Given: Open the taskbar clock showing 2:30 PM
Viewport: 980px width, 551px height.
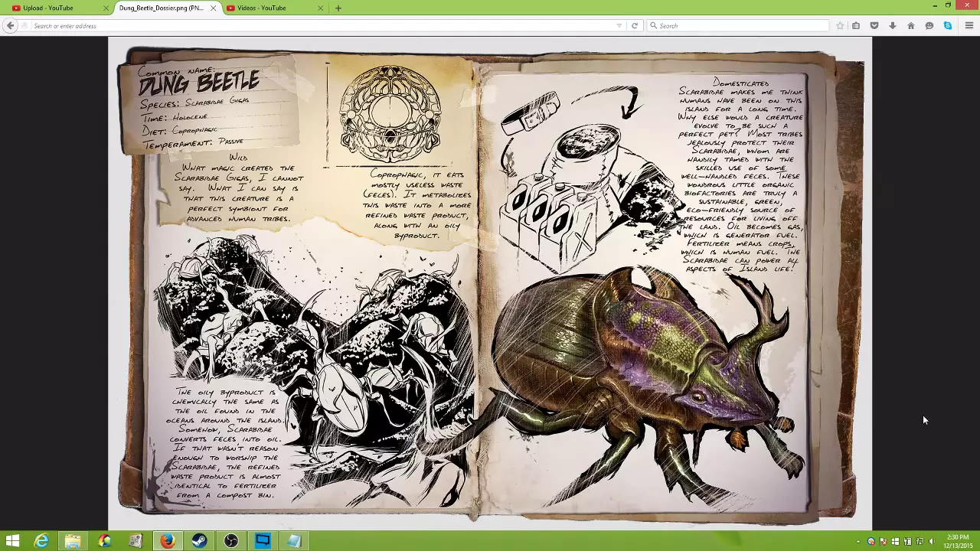Looking at the screenshot, I should point(958,541).
